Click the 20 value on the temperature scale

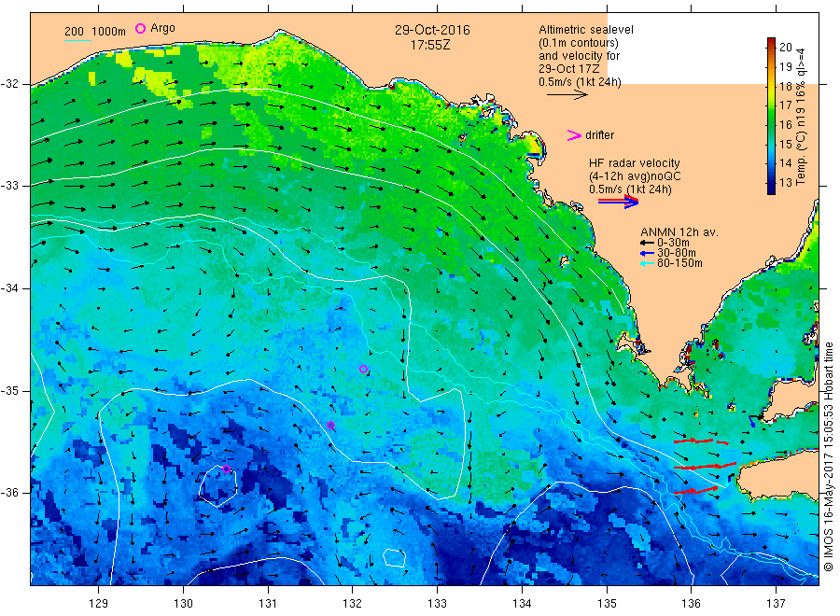point(785,48)
